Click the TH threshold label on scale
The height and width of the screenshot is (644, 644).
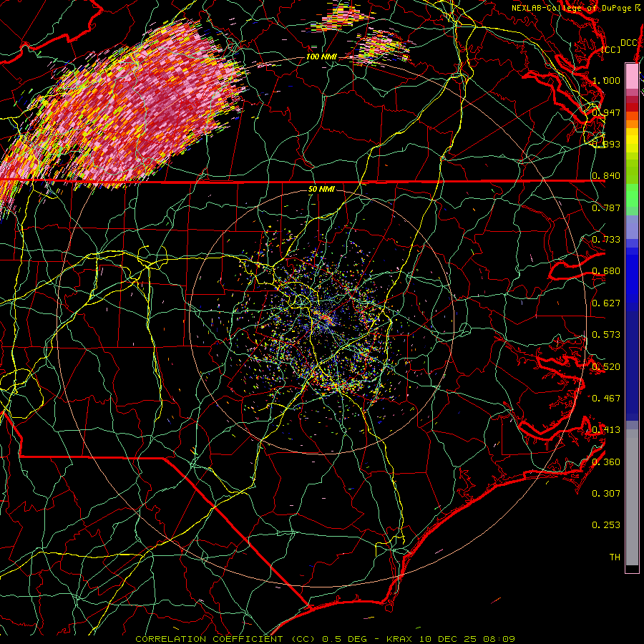[x=615, y=557]
